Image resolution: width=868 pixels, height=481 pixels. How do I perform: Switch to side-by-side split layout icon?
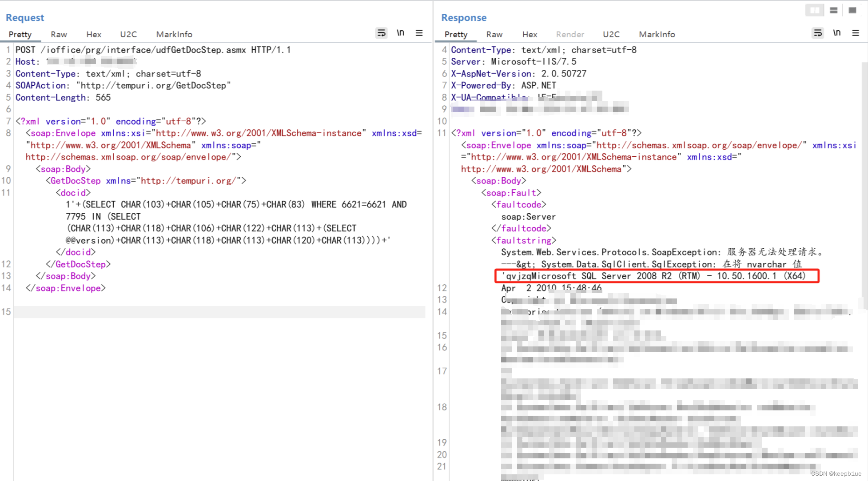tap(814, 10)
